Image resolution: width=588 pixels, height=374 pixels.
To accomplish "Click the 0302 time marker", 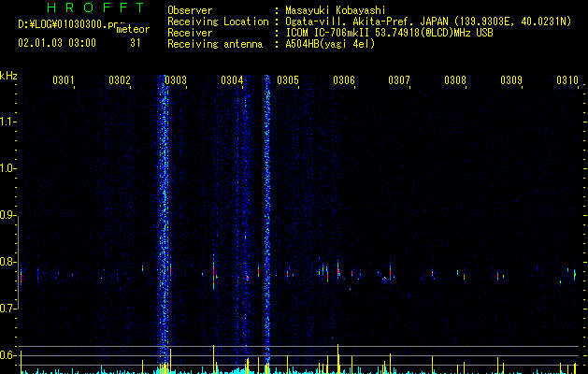I will click(x=120, y=79).
